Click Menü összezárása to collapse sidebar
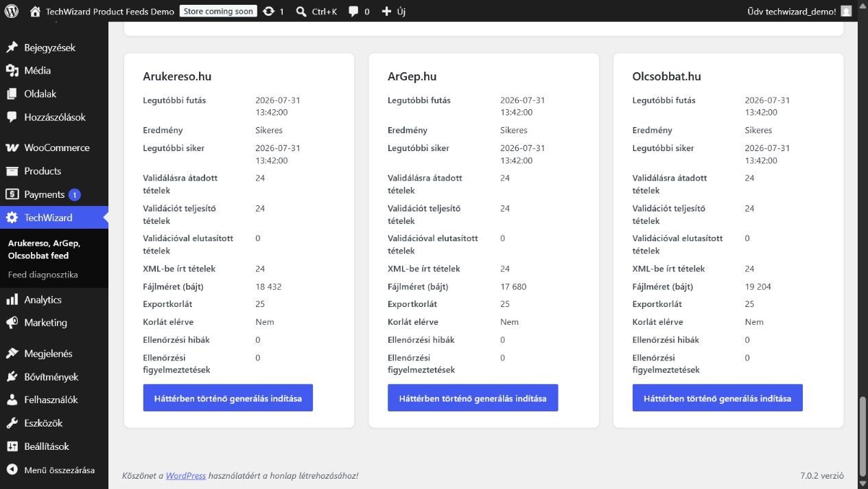Viewport: 868px width, 489px height. 59,470
